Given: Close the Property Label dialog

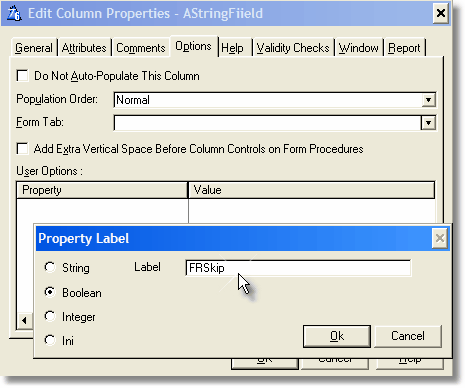Looking at the screenshot, I should (x=440, y=238).
